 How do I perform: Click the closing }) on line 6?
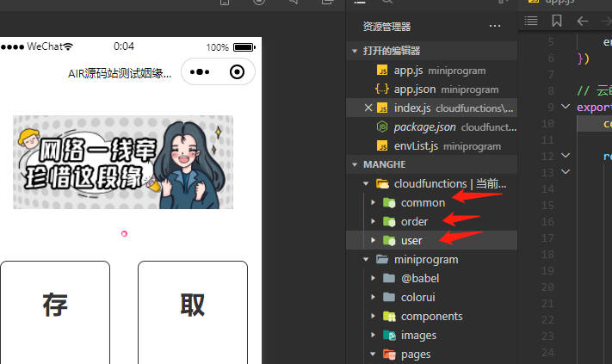pos(583,59)
